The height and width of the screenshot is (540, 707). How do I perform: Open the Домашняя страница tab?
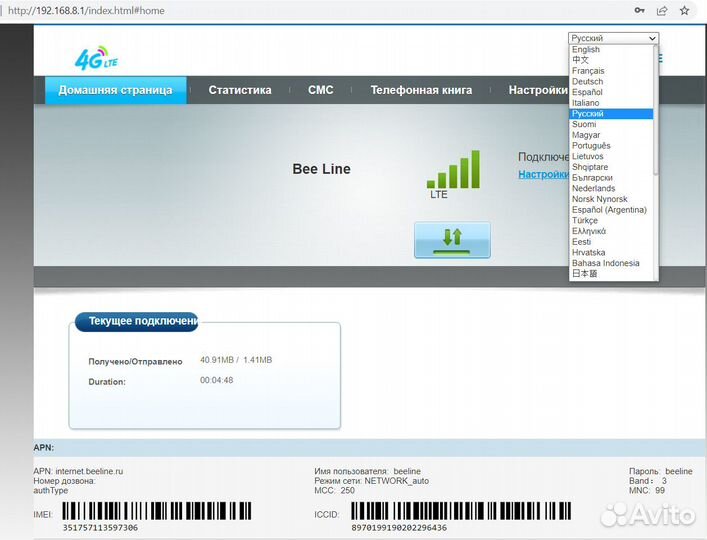115,90
